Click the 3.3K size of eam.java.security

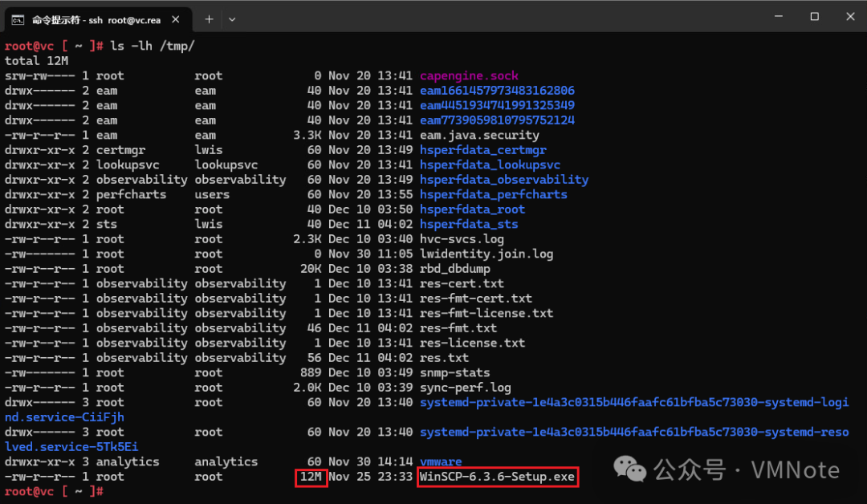point(307,136)
